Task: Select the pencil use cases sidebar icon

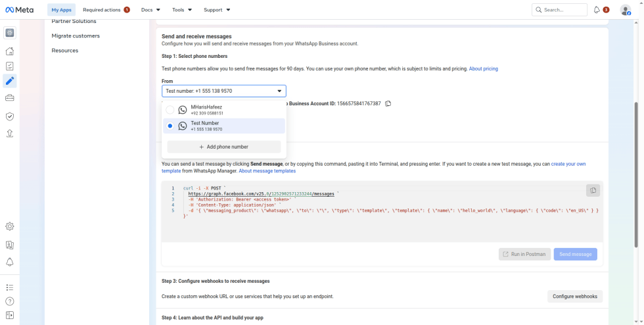Action: 10,81
